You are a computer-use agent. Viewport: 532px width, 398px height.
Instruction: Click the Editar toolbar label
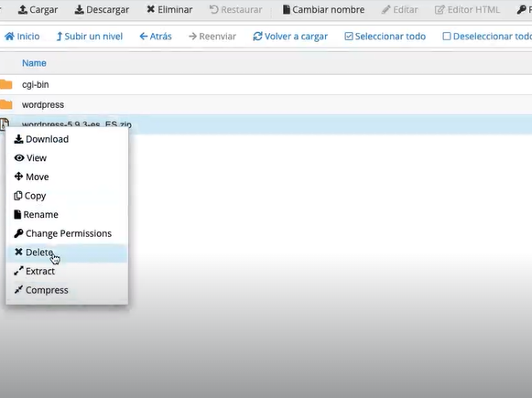pyautogui.click(x=406, y=9)
